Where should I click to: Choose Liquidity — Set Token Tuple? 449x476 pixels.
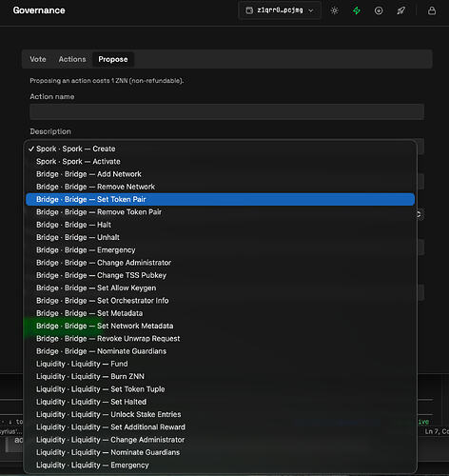220,389
